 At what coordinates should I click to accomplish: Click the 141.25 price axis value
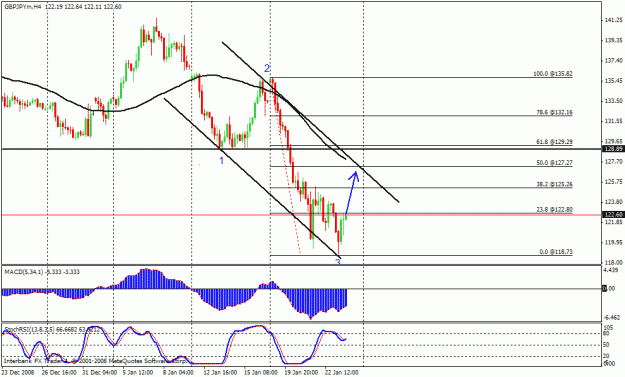click(x=614, y=20)
